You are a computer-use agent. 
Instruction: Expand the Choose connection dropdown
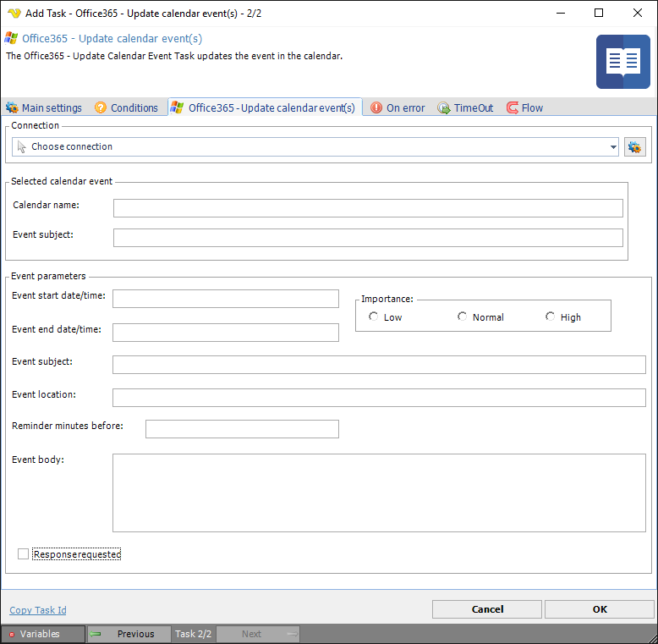tap(613, 147)
